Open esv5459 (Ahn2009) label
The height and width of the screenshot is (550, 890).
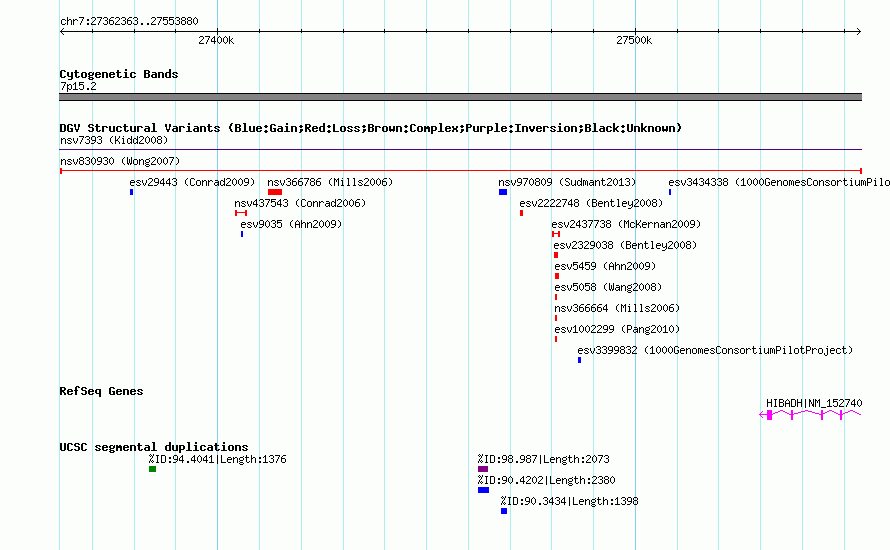[605, 266]
